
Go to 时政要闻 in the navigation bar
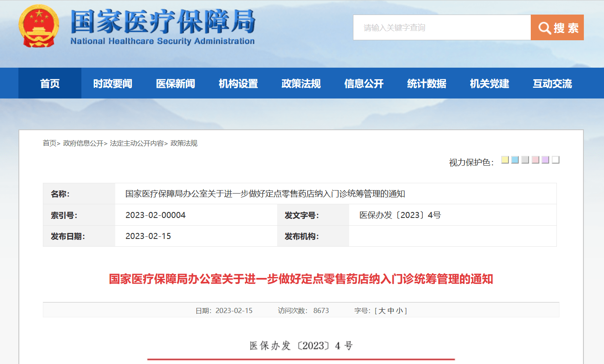pyautogui.click(x=113, y=84)
